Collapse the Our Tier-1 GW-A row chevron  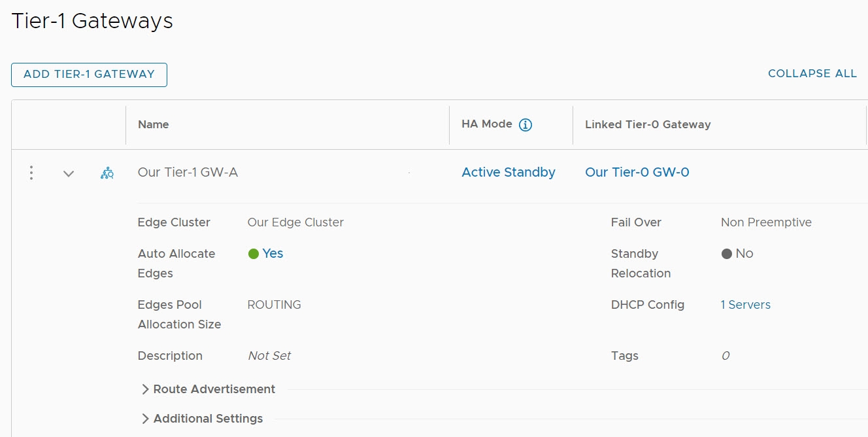(x=69, y=173)
